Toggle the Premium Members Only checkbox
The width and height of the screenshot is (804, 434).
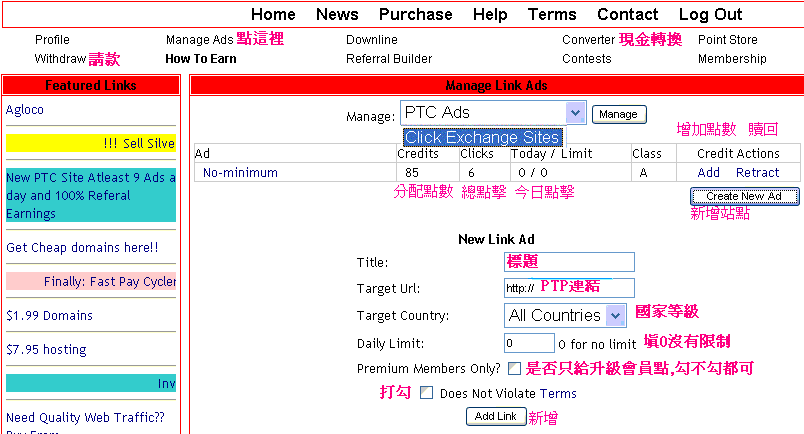(514, 369)
